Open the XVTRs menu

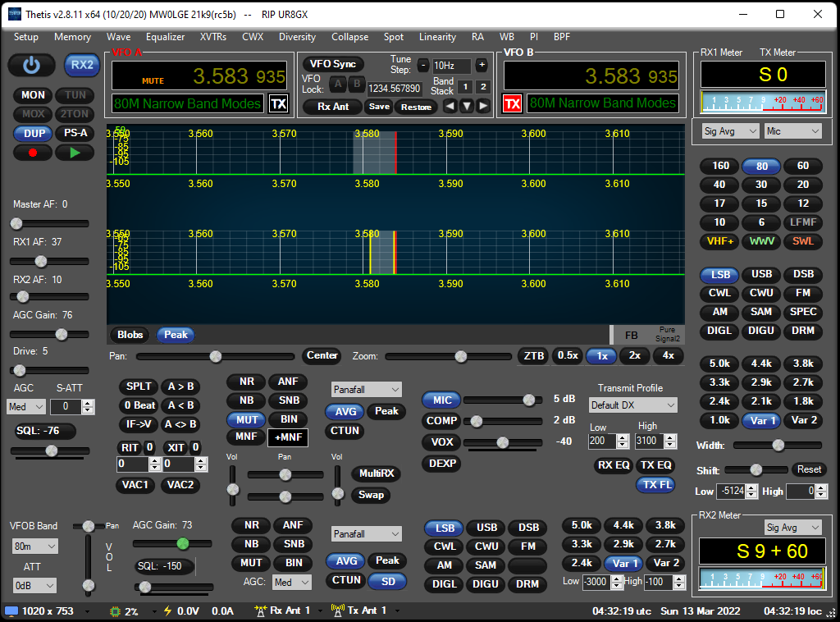click(x=213, y=37)
